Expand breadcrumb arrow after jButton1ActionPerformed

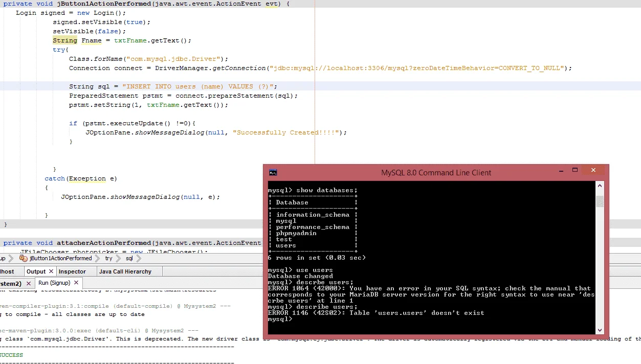(97, 259)
